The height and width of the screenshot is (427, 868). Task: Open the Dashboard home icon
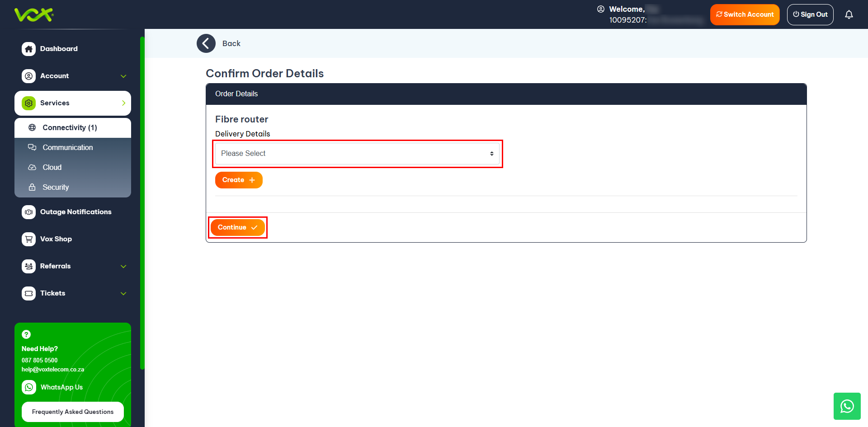click(29, 49)
